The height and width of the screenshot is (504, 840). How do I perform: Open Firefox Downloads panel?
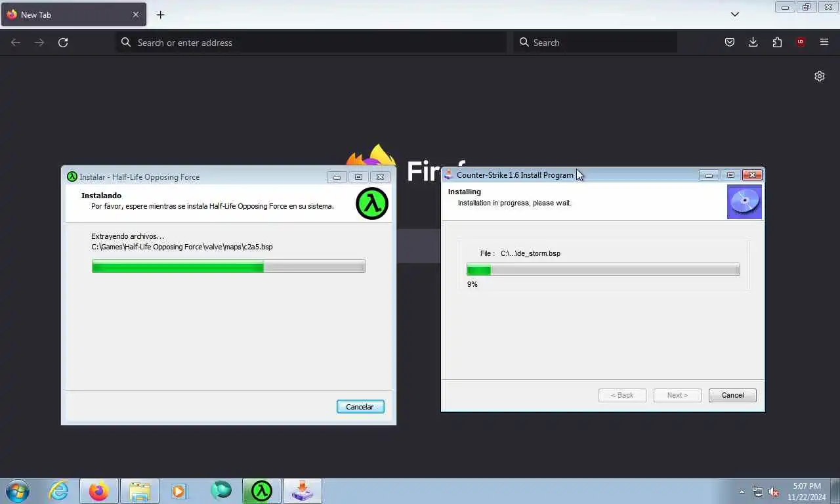753,43
